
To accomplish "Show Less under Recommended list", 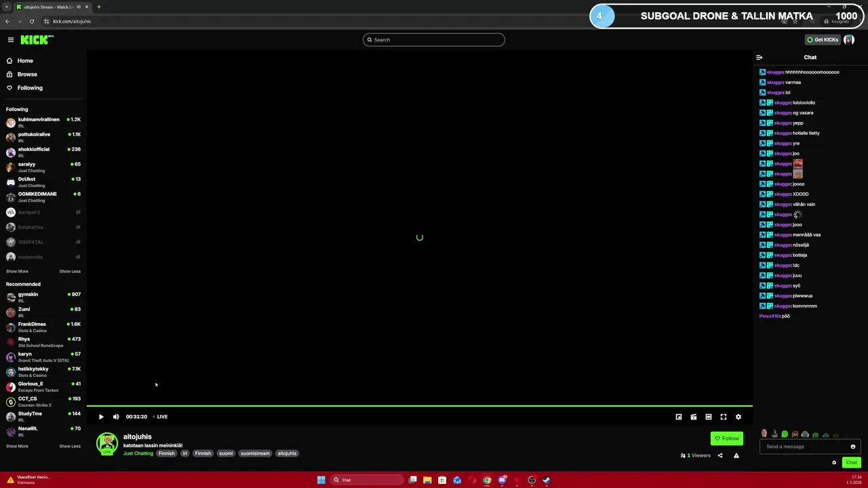I will (70, 446).
